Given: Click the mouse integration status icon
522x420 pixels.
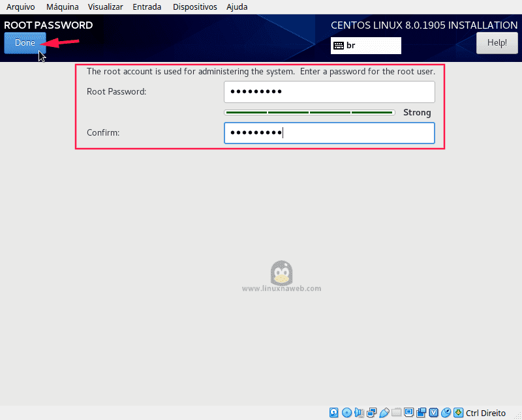Looking at the screenshot, I should point(446,413).
